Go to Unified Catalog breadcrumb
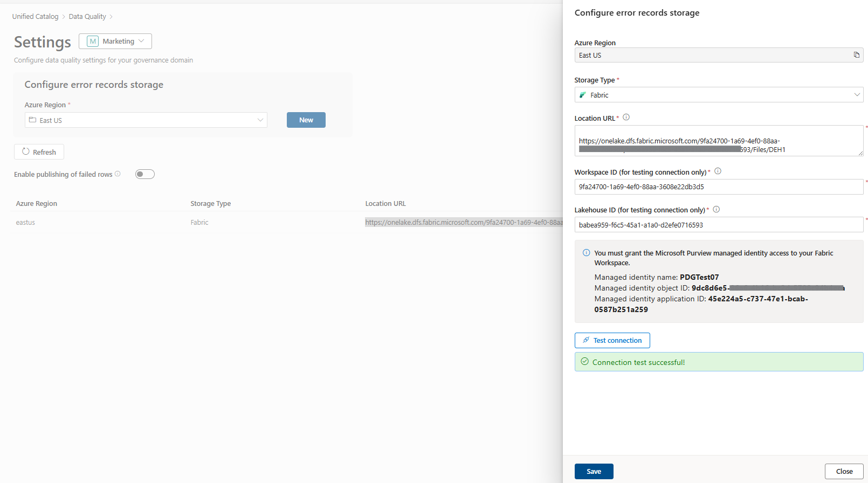The height and width of the screenshot is (483, 868). coord(35,17)
